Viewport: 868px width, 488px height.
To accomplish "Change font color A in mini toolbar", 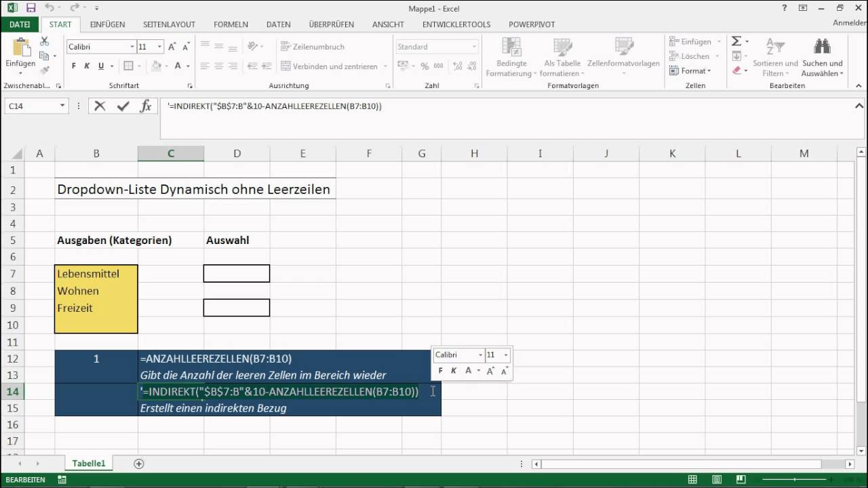I will 468,370.
